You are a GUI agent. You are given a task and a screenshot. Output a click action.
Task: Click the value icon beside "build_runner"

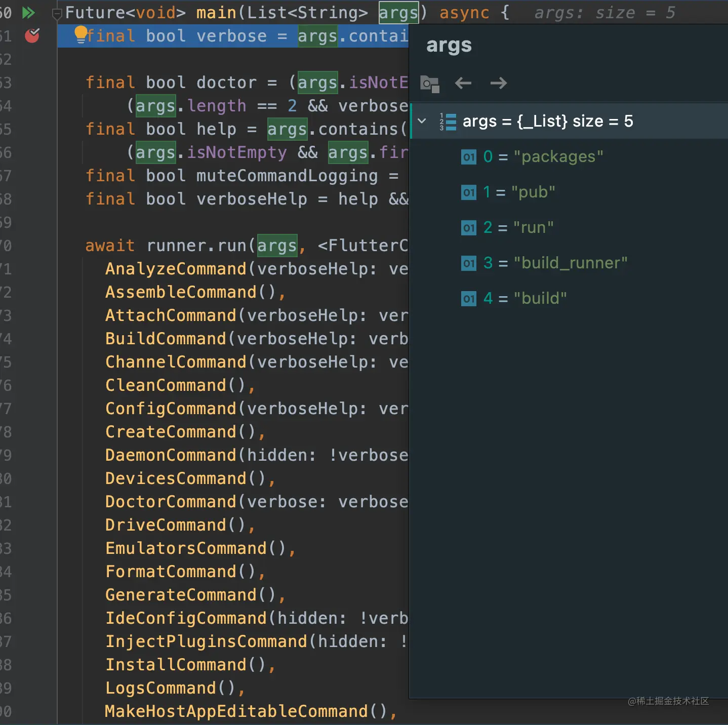click(x=469, y=263)
